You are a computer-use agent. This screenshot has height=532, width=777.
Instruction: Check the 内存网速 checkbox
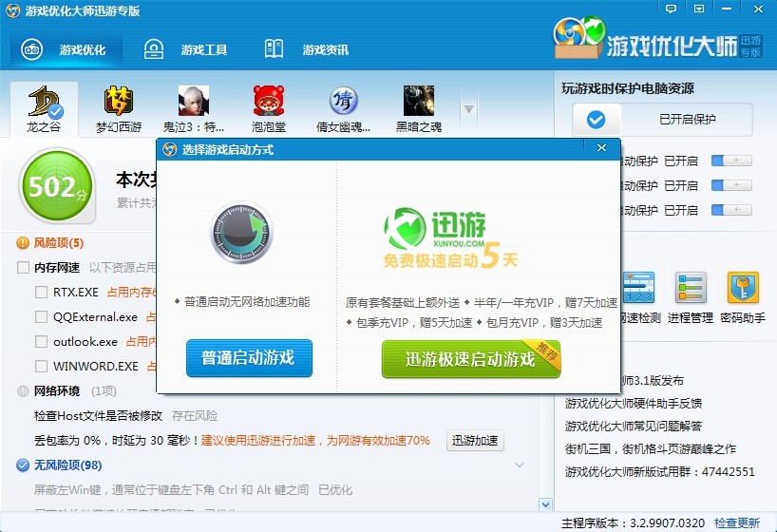[23, 268]
